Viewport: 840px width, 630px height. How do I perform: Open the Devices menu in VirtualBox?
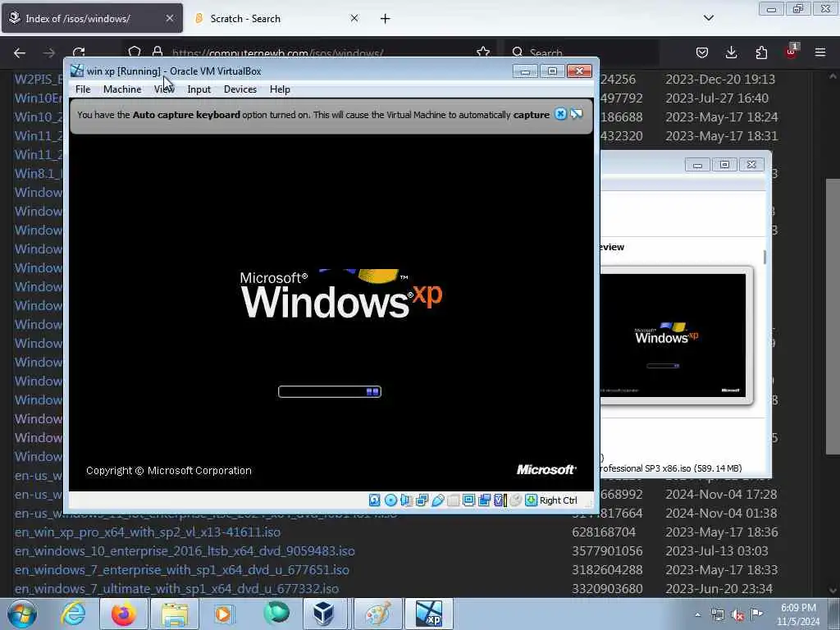click(240, 89)
